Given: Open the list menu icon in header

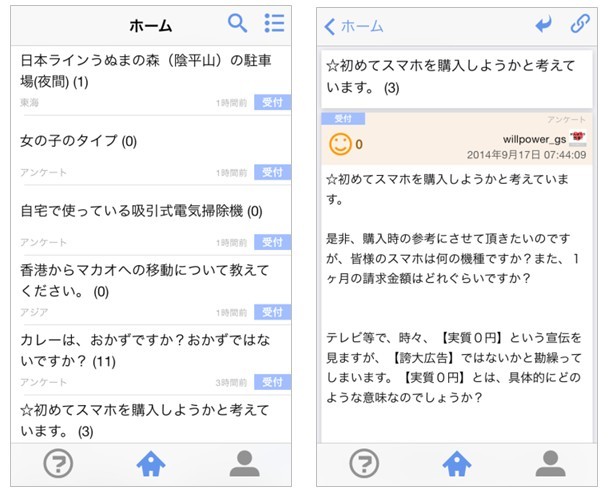Looking at the screenshot, I should [x=274, y=23].
